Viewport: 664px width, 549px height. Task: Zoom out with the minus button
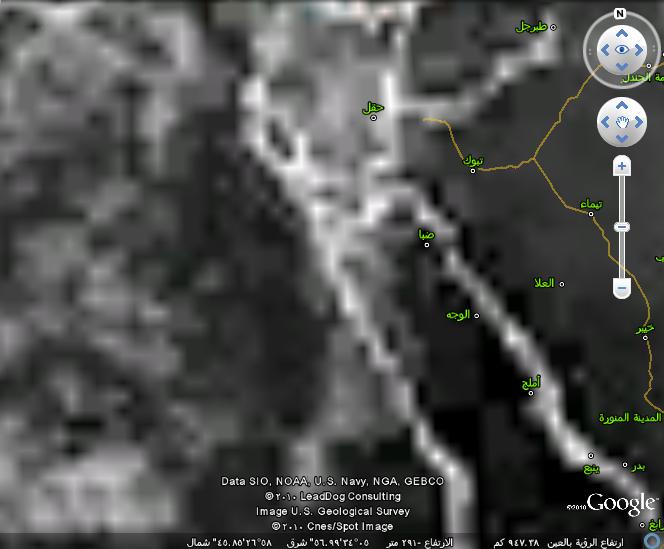point(622,288)
